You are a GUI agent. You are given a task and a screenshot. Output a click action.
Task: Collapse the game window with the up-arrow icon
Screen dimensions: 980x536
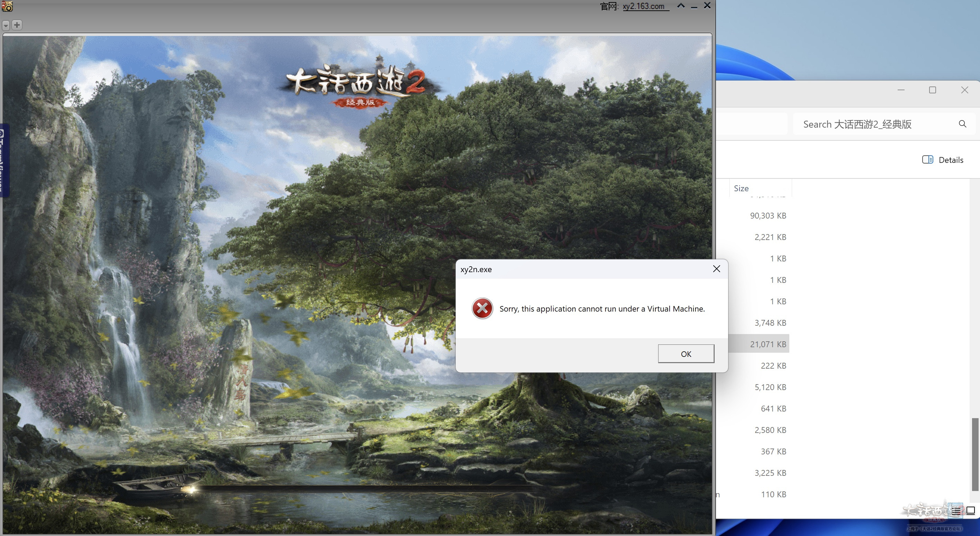click(681, 6)
